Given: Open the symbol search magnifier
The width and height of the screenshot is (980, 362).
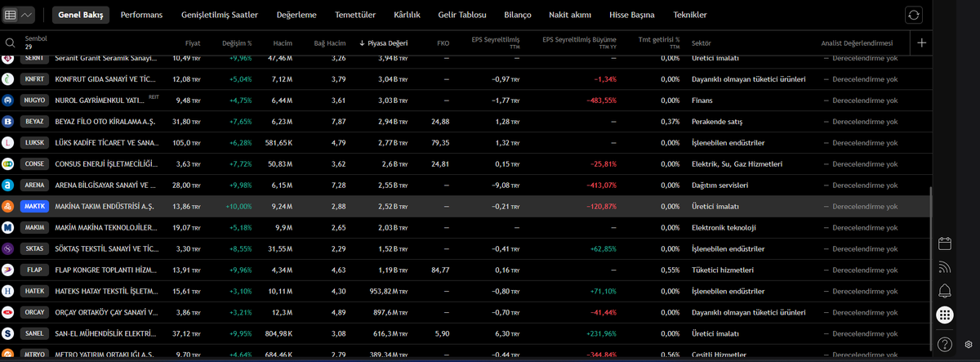Looking at the screenshot, I should click(x=11, y=42).
